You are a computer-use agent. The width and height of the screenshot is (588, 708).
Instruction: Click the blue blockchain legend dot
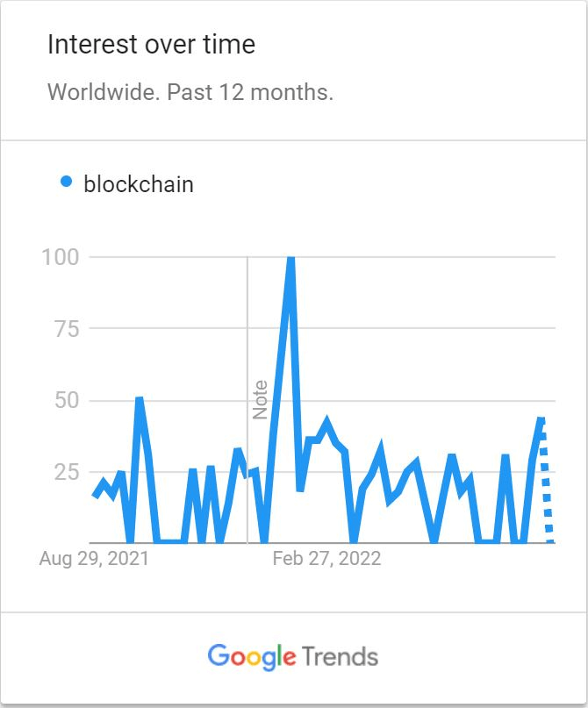(67, 182)
